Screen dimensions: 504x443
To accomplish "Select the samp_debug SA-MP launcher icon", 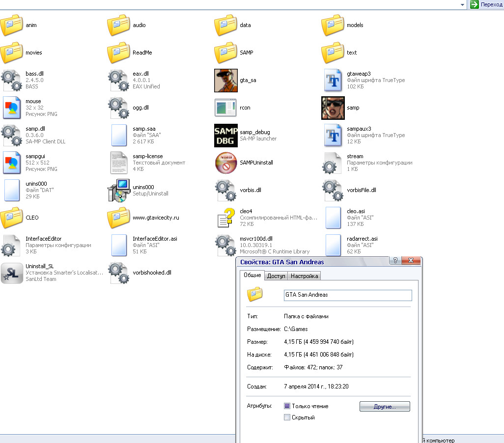I will [x=225, y=136].
